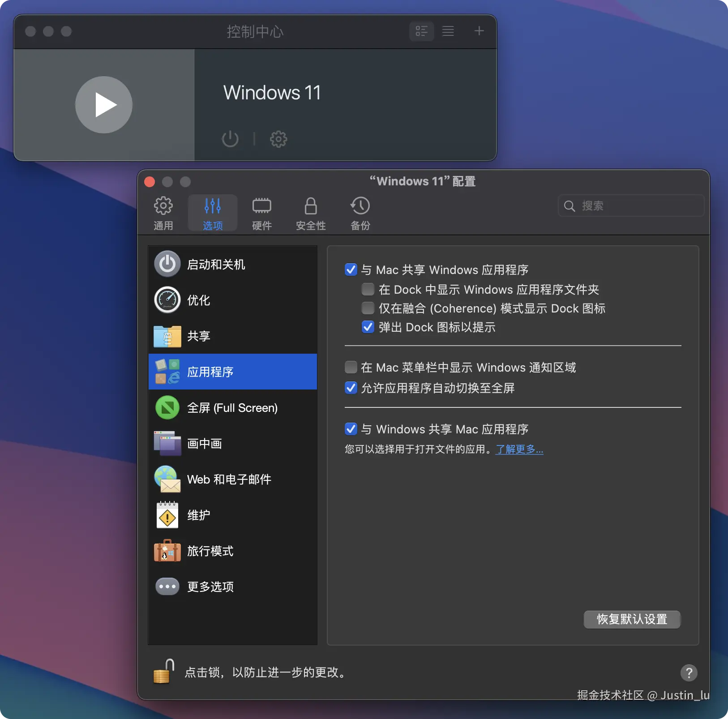728x719 pixels.
Task: Click the suitcase icon beside 旅行模式
Action: point(167,551)
